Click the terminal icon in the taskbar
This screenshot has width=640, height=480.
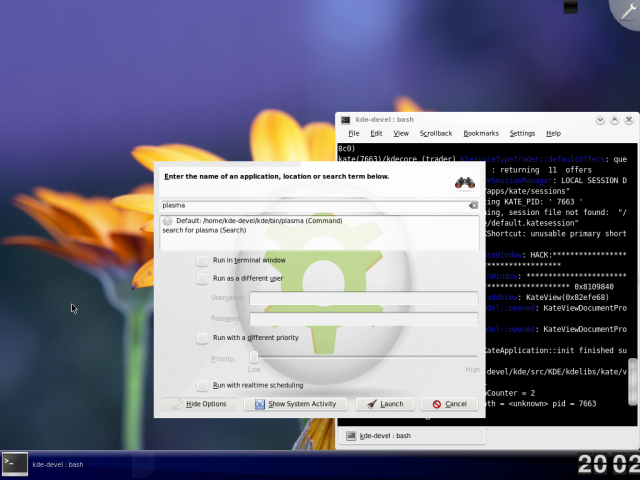14,462
